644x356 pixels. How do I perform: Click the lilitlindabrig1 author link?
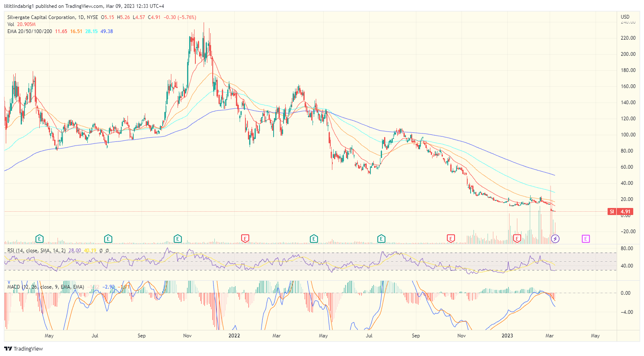pos(19,6)
